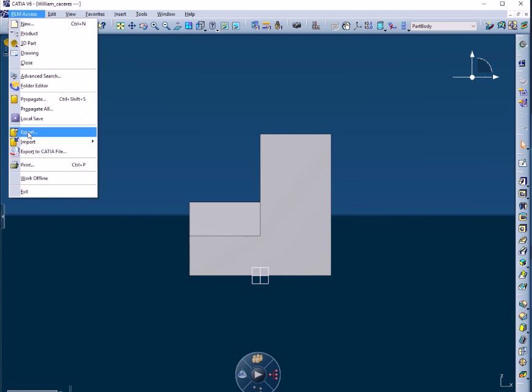
Task: Click Local Save menu entry
Action: pyautogui.click(x=32, y=118)
